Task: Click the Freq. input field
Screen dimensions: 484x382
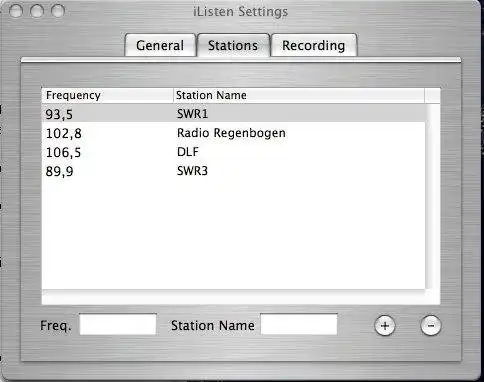Action: [118, 324]
